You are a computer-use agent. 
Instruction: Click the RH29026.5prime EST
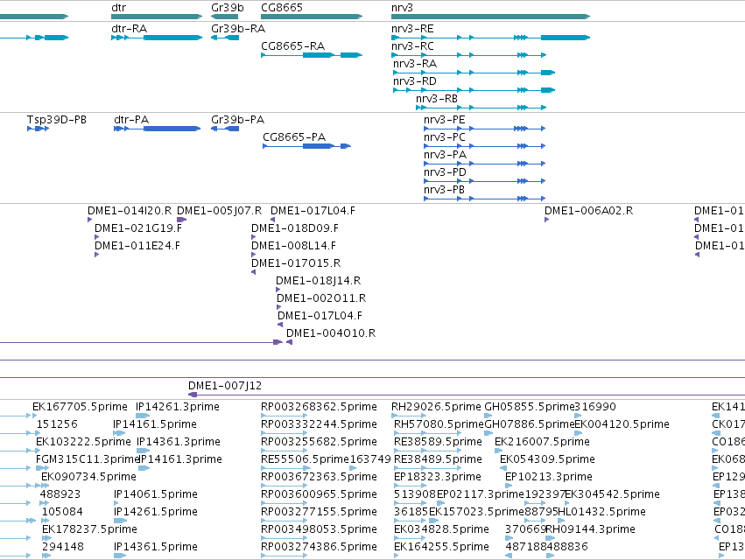coord(409,416)
